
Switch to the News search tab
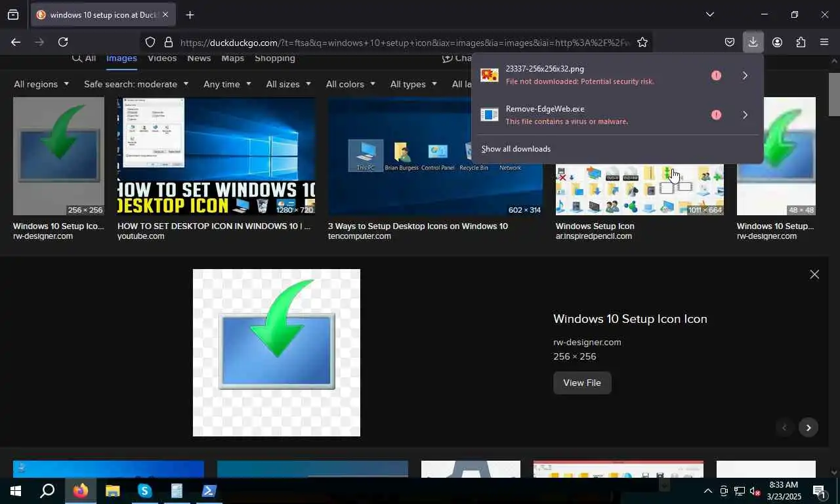pos(199,58)
